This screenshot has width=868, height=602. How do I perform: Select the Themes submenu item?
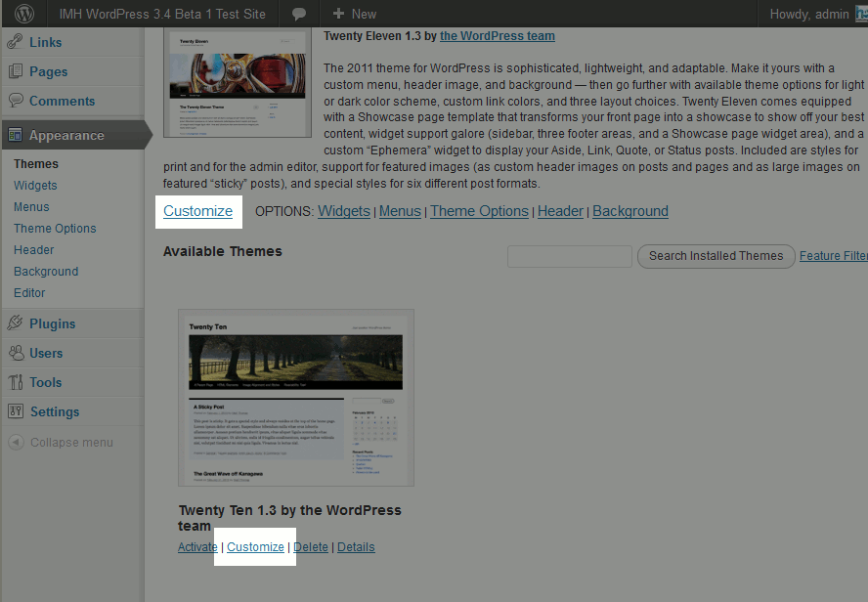pyautogui.click(x=36, y=164)
